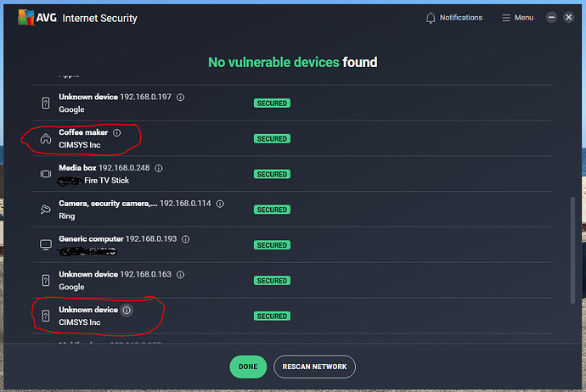Click info icon beside CIMSYS Unknown device

pyautogui.click(x=127, y=311)
